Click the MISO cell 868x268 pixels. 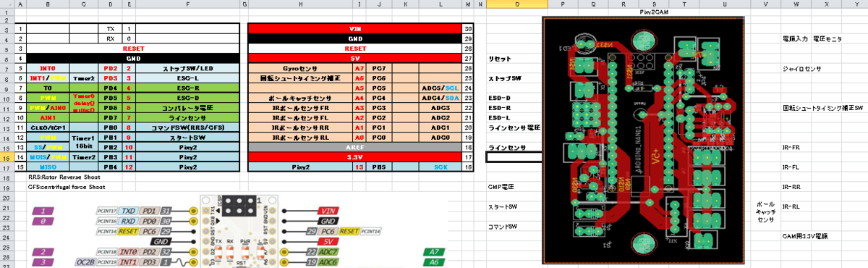point(48,167)
